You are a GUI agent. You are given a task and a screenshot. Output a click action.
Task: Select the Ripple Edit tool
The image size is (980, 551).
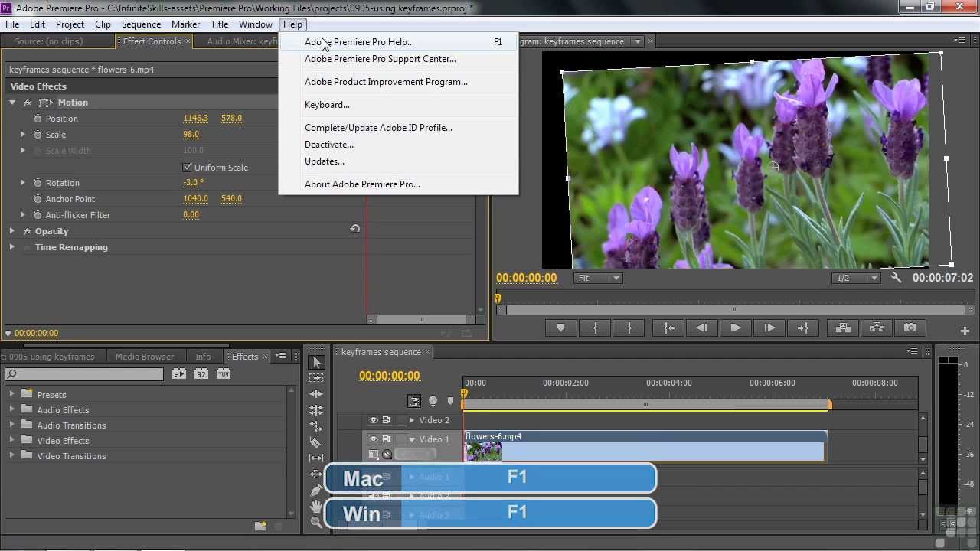[x=316, y=394]
